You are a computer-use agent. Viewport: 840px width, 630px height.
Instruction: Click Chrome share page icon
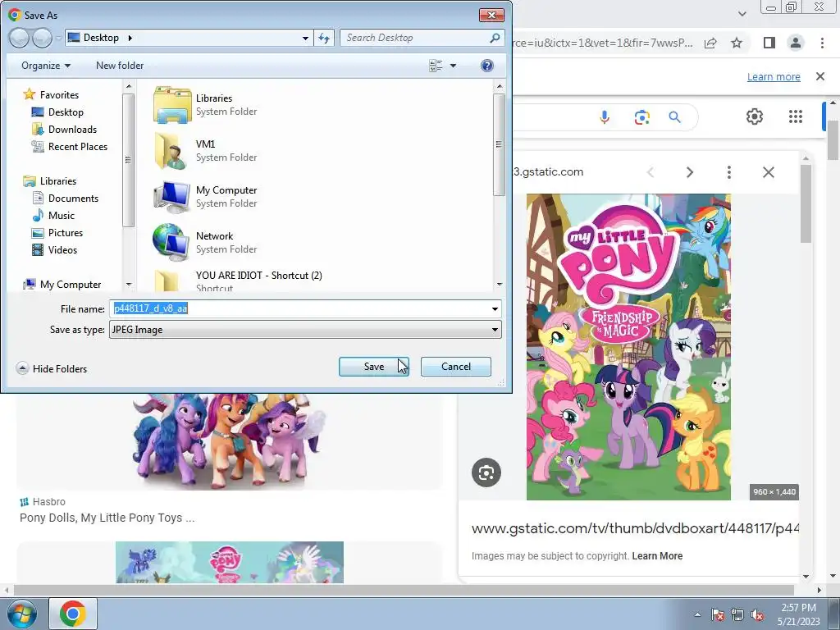tap(710, 43)
